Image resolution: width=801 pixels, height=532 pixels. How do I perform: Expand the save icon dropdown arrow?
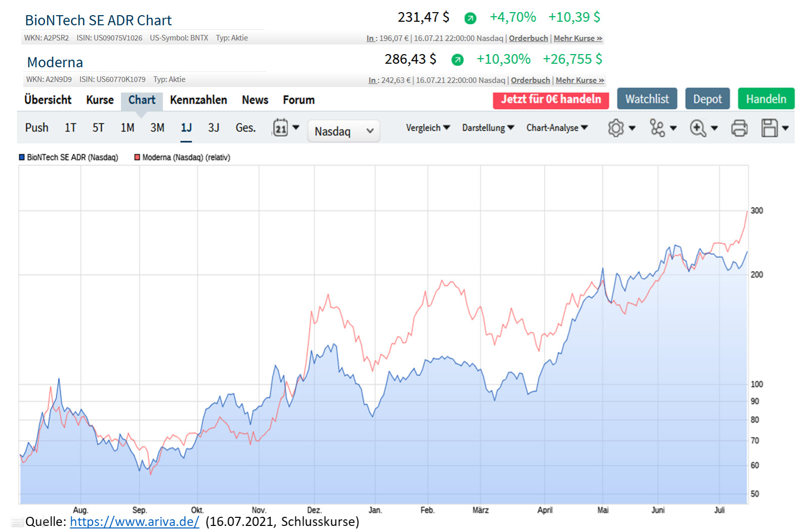785,128
